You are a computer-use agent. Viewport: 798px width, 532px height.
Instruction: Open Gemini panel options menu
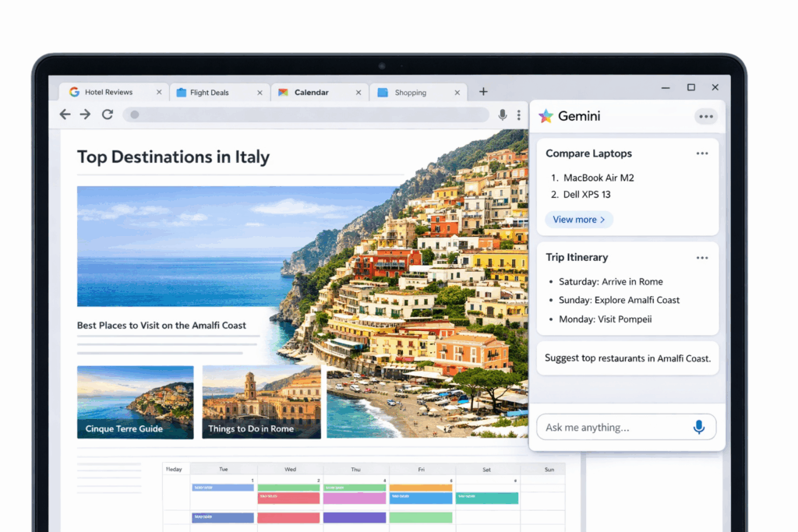coord(706,117)
